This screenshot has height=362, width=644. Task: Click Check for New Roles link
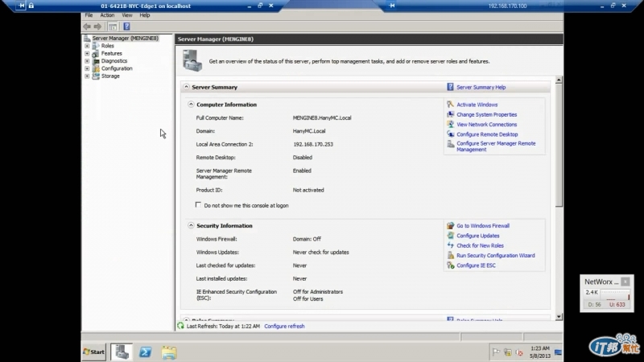(480, 245)
